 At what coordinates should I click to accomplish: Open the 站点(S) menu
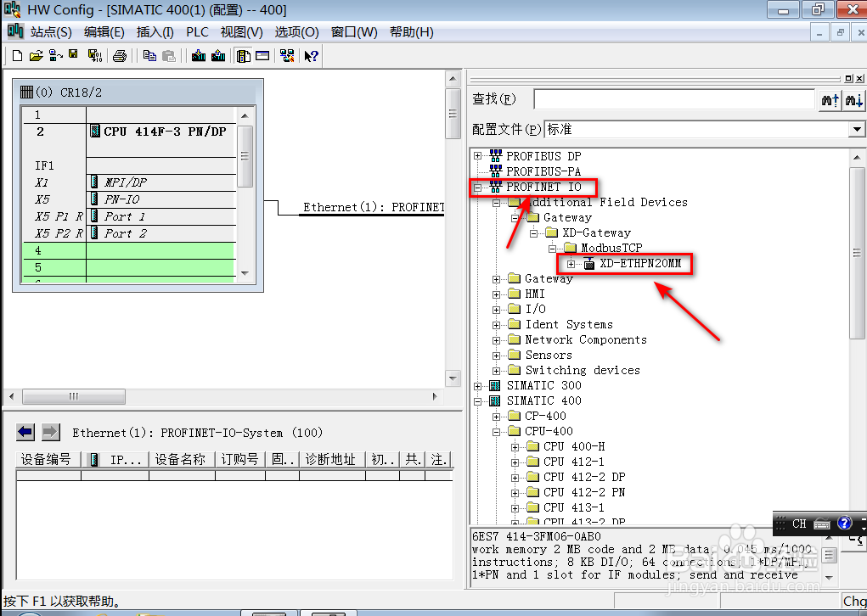click(51, 32)
